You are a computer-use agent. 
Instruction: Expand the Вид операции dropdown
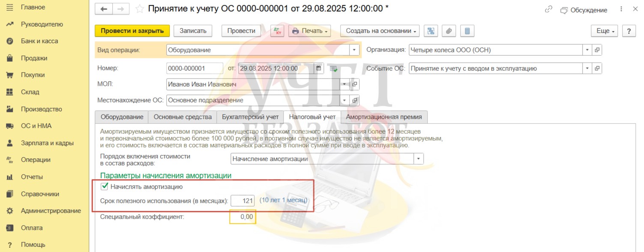pos(354,50)
